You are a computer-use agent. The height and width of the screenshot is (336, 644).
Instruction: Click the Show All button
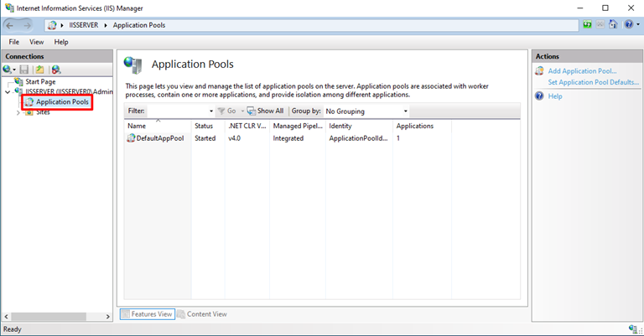click(x=265, y=111)
